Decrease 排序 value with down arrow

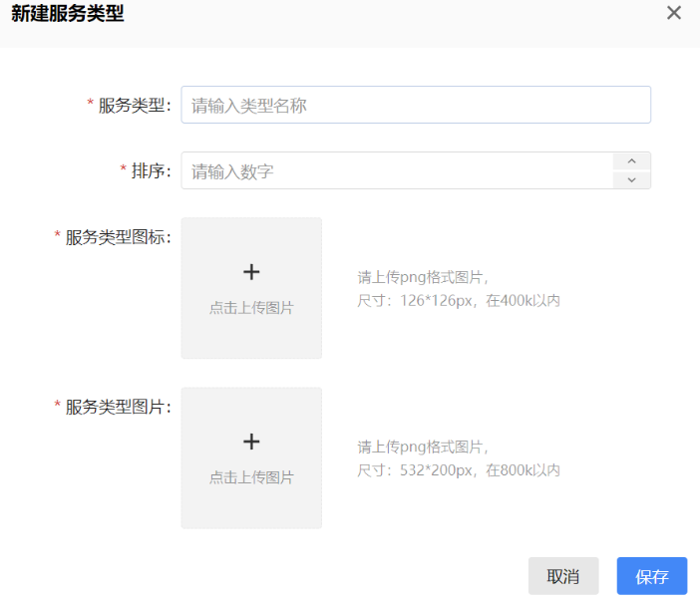click(631, 179)
